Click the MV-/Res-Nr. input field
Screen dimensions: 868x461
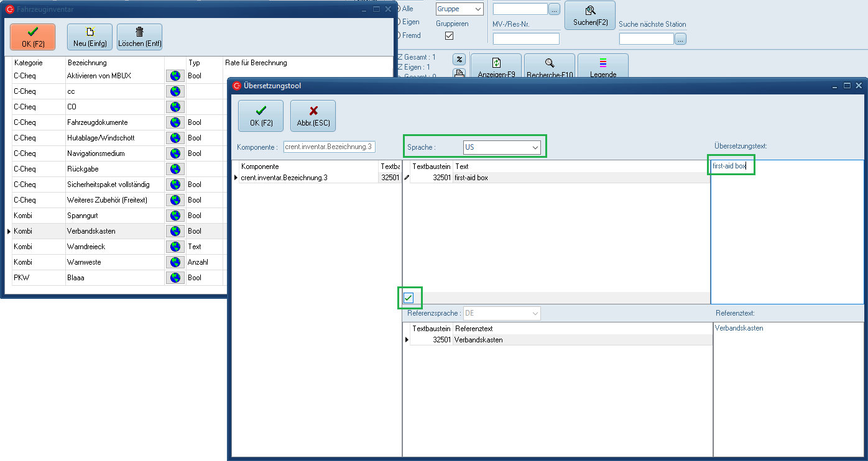coord(526,39)
